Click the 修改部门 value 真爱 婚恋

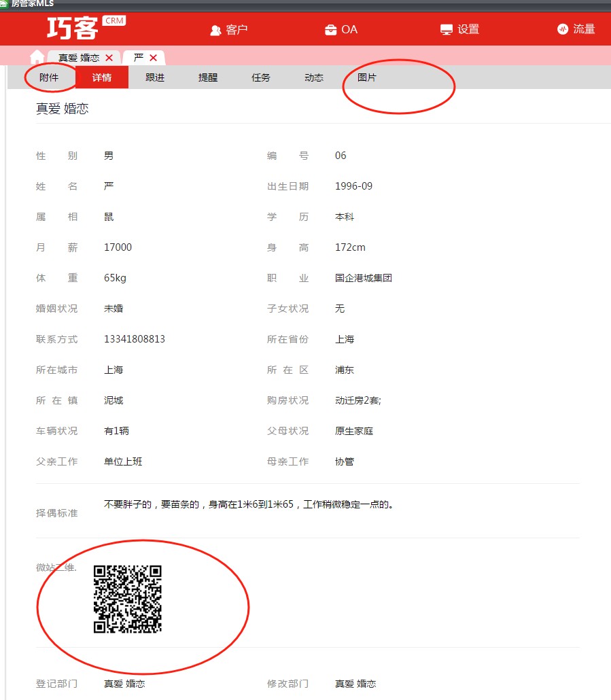355,684
